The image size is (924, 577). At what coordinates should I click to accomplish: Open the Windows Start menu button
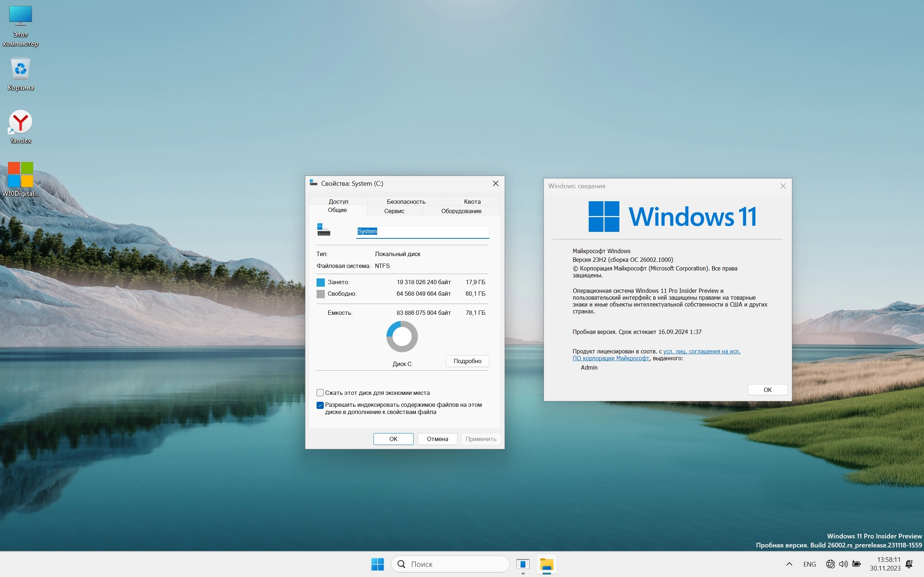tap(377, 564)
